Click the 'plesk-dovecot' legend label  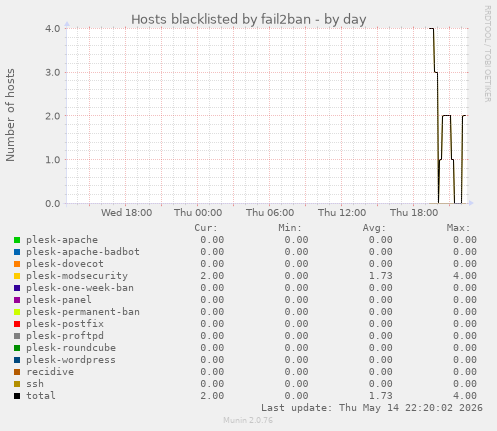(x=65, y=264)
